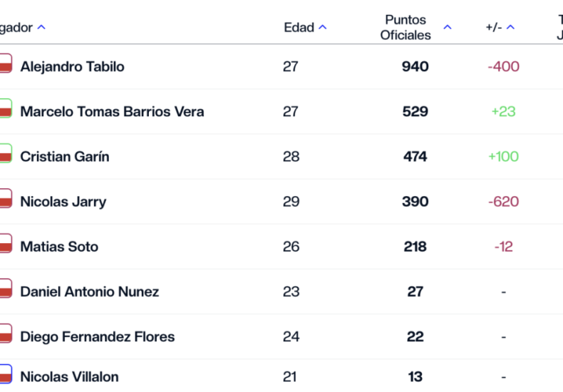Click the blue-bordered flag icon beside Nicolas Villalon
Screen dimensions: 563x392
pyautogui.click(x=6, y=374)
